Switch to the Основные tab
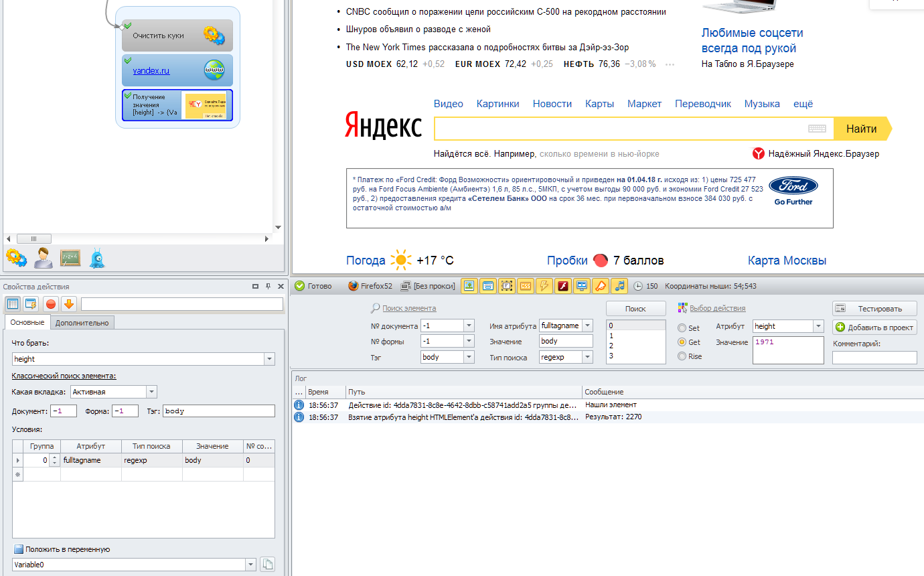 tap(27, 323)
